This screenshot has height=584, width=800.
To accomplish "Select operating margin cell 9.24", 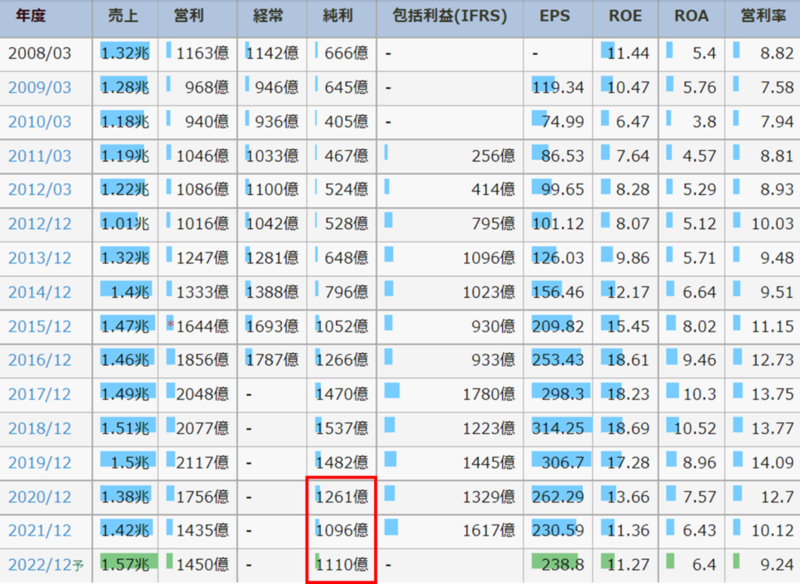I will (x=763, y=565).
